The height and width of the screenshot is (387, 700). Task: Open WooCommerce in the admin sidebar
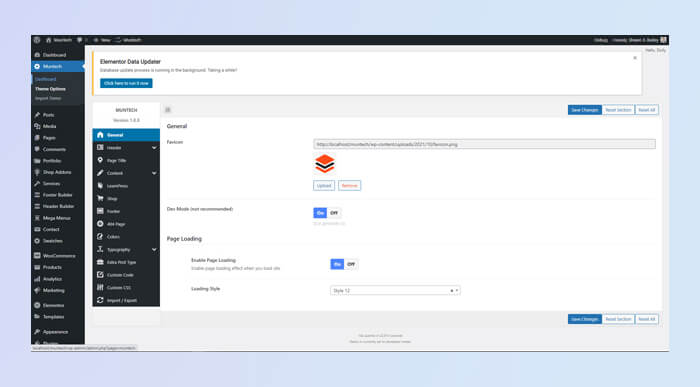coord(58,256)
